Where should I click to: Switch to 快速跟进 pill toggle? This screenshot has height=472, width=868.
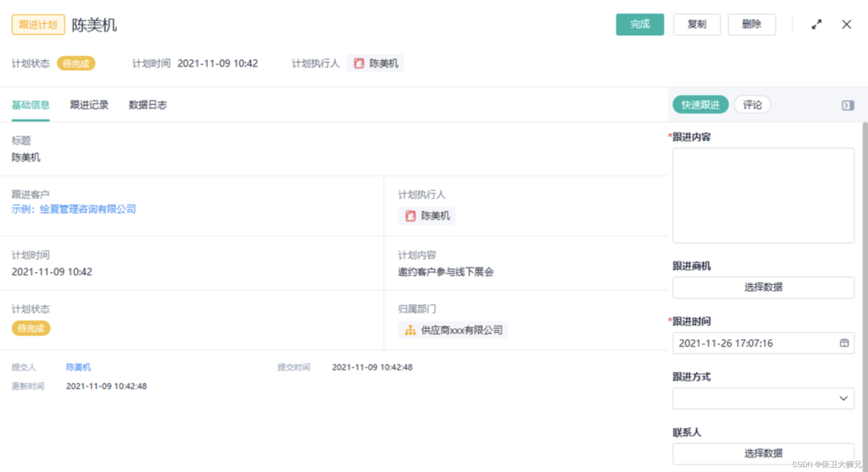point(700,105)
